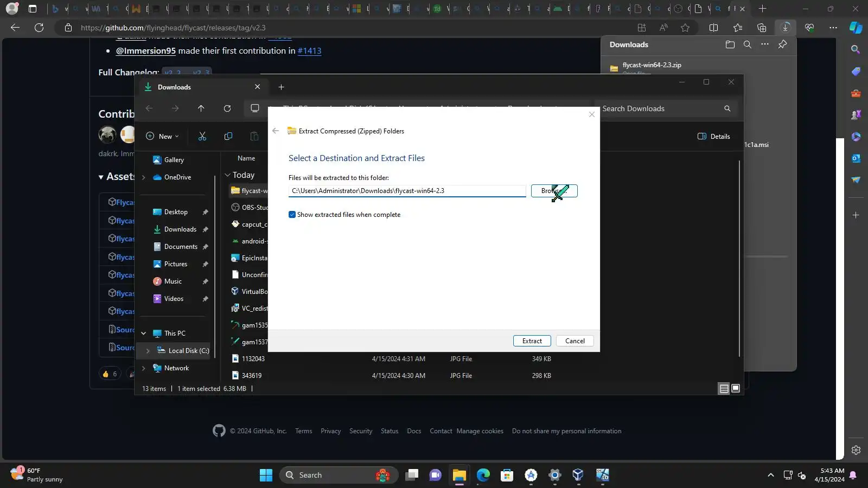Open Tools briefcase in Edge sidebar
This screenshot has width=868, height=488.
(x=856, y=93)
